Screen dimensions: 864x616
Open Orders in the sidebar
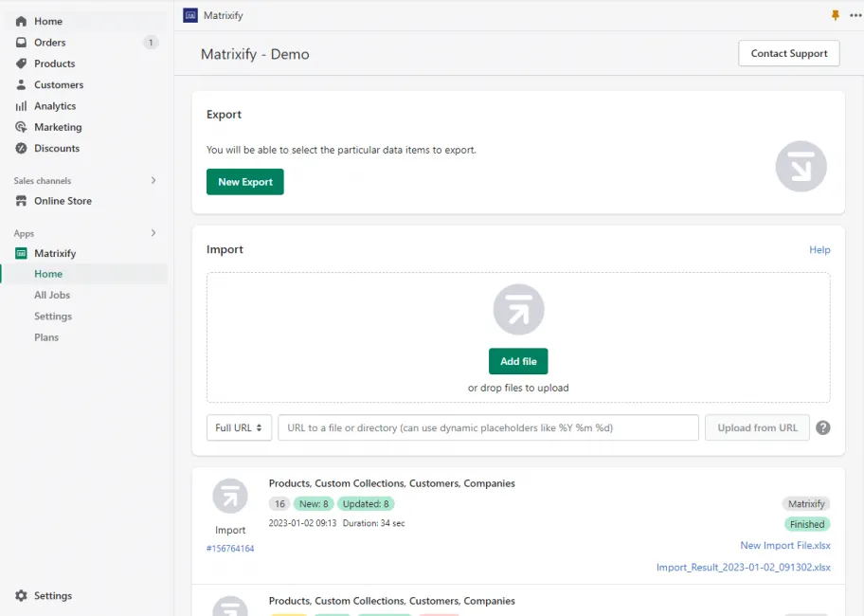click(49, 43)
